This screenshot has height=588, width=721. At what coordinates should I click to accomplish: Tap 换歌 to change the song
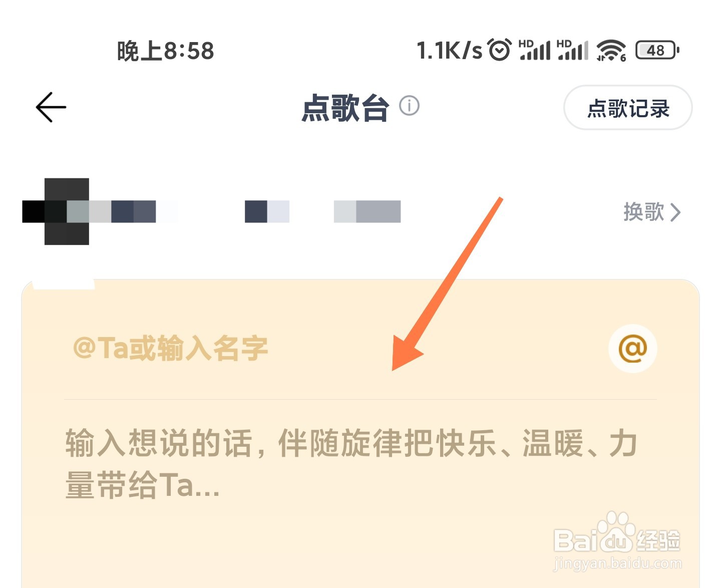644,212
